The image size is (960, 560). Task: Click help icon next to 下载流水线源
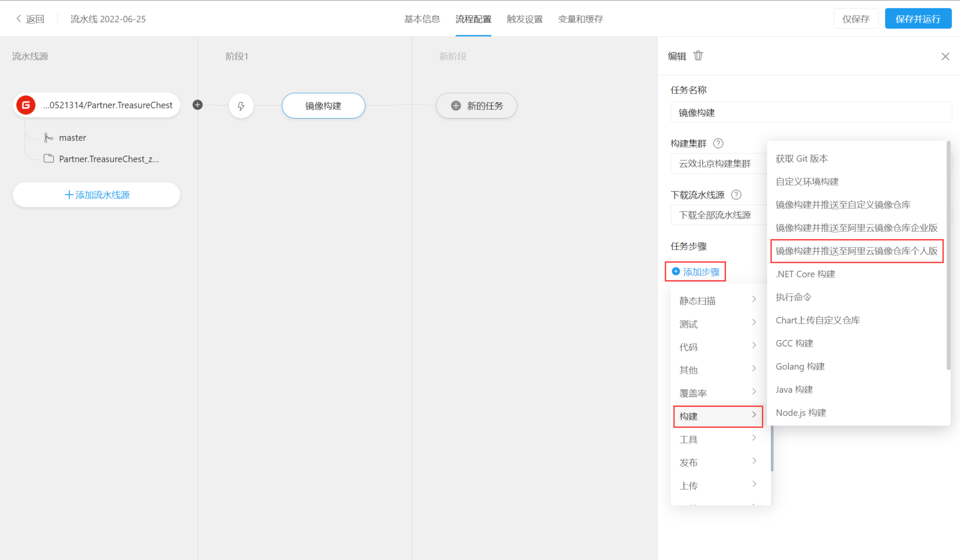736,195
